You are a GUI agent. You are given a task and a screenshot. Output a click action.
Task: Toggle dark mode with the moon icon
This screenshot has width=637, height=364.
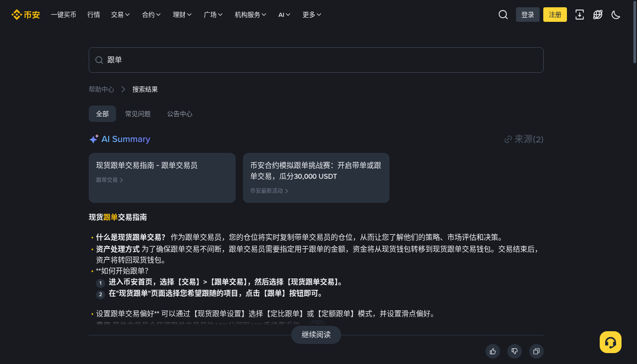tap(616, 15)
